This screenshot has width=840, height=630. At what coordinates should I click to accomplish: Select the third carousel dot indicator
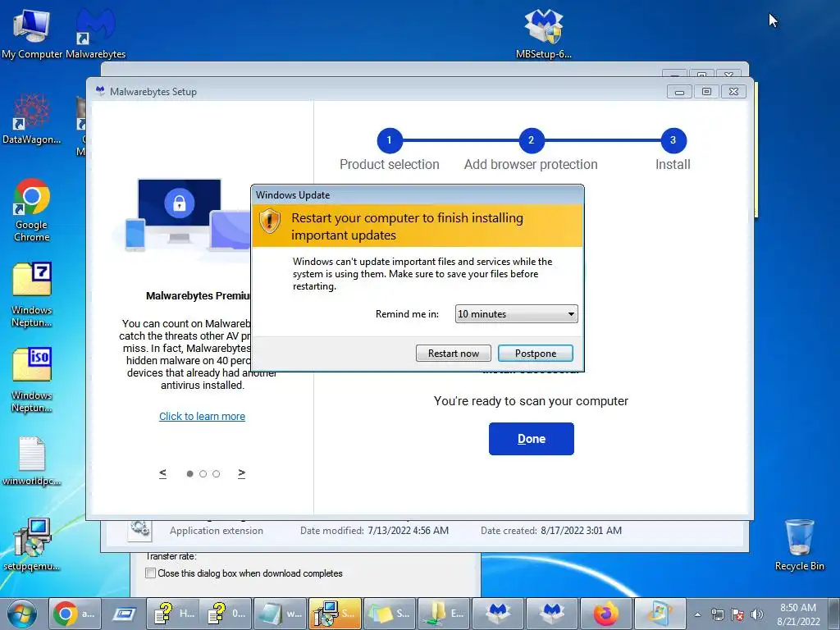(217, 473)
